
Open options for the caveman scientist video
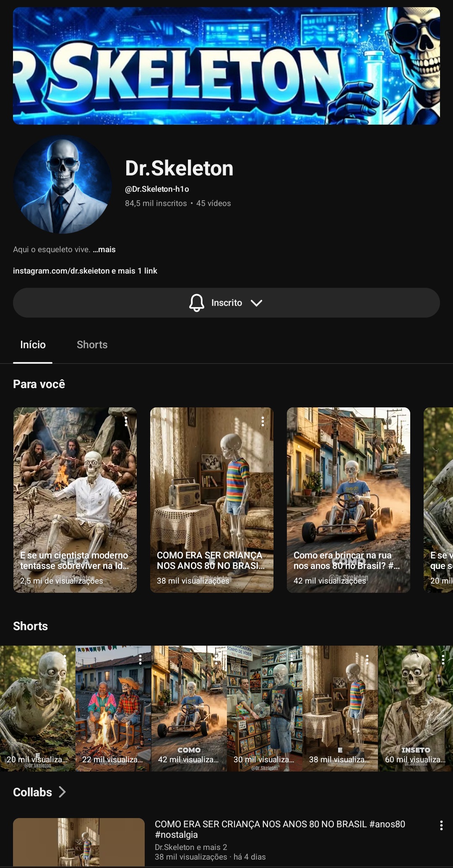126,421
